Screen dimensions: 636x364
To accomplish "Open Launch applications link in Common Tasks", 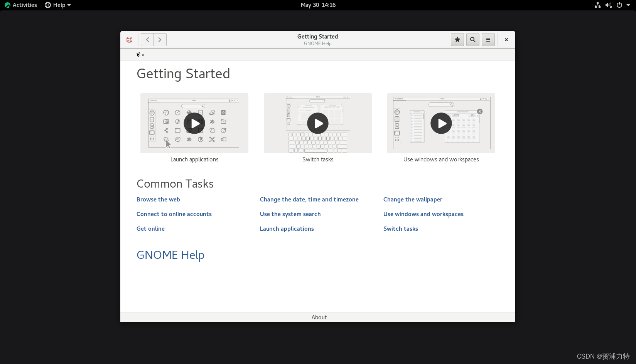I will pyautogui.click(x=287, y=229).
